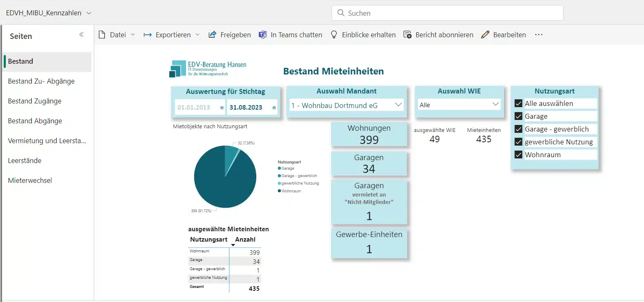Uncheck the Garage - gewerblich checkbox

(x=519, y=129)
